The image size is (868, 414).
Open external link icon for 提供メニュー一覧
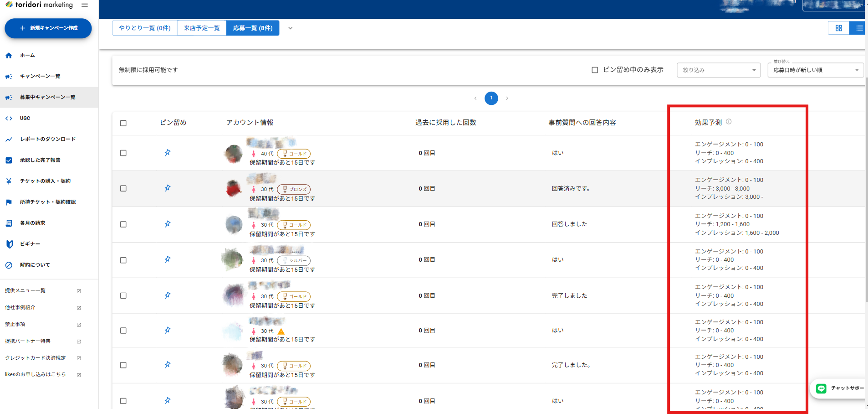tap(79, 291)
